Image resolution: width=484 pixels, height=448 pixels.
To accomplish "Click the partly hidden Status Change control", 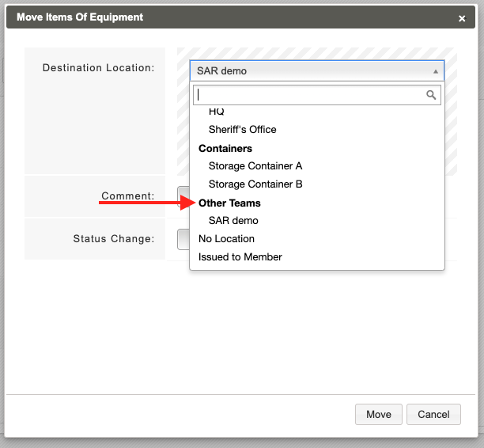I will (183, 239).
